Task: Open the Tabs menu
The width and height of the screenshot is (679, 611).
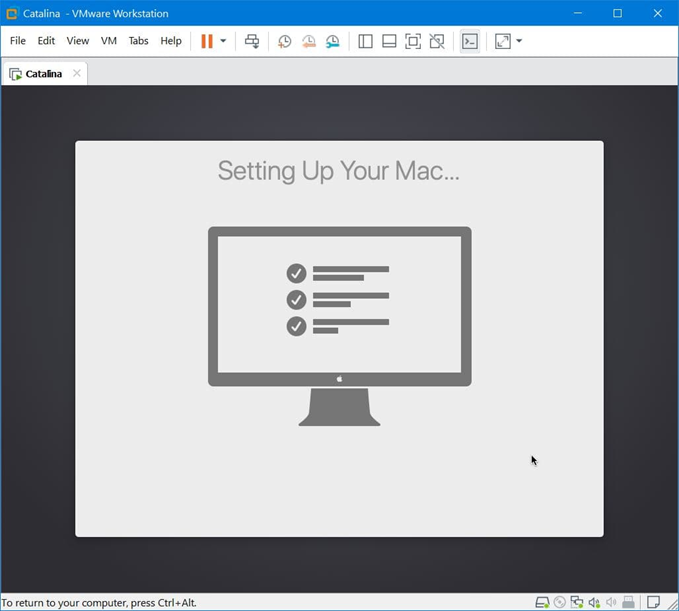Action: tap(139, 41)
